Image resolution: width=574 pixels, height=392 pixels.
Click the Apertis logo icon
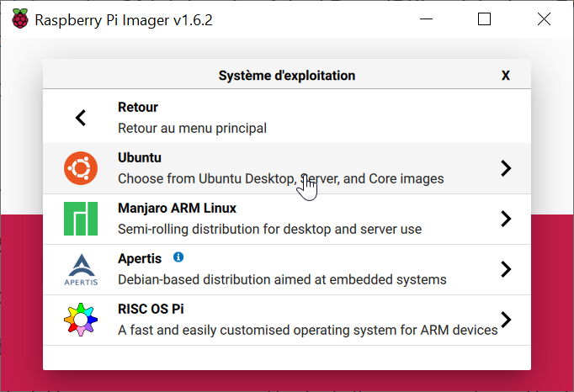click(81, 270)
